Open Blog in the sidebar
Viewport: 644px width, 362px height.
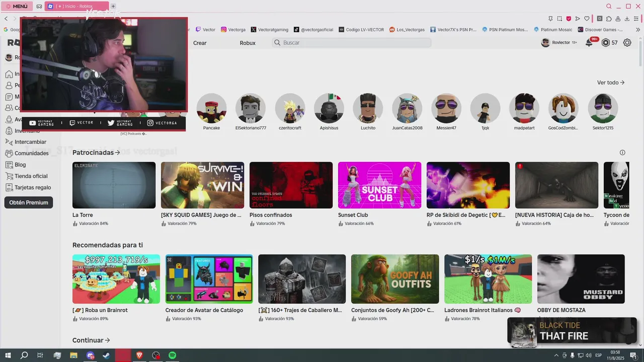coord(16,164)
